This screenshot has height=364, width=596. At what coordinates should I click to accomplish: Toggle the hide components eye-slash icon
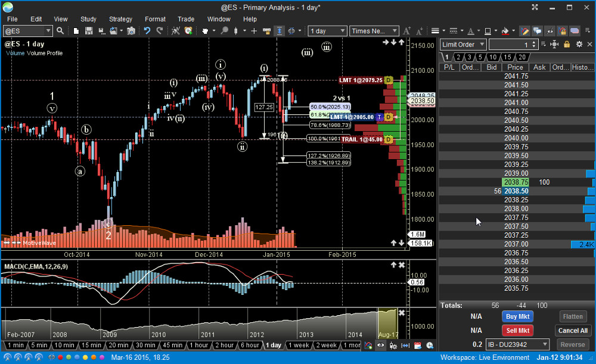tap(550, 31)
